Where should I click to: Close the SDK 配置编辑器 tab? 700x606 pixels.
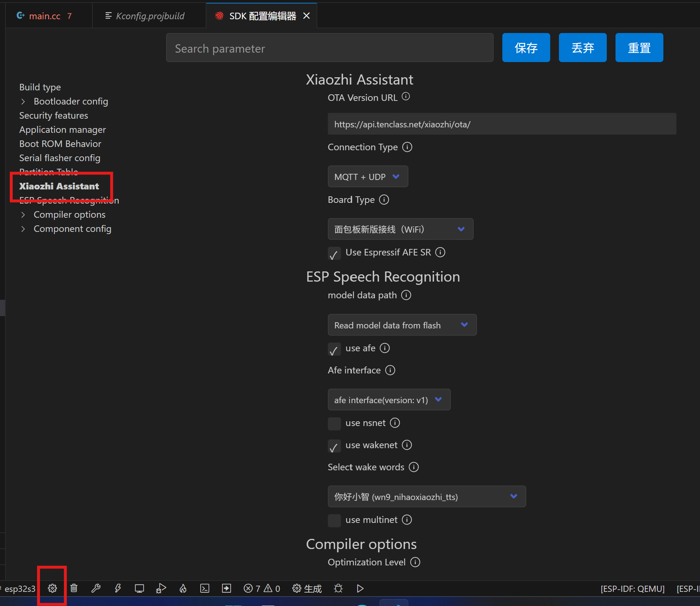click(306, 16)
